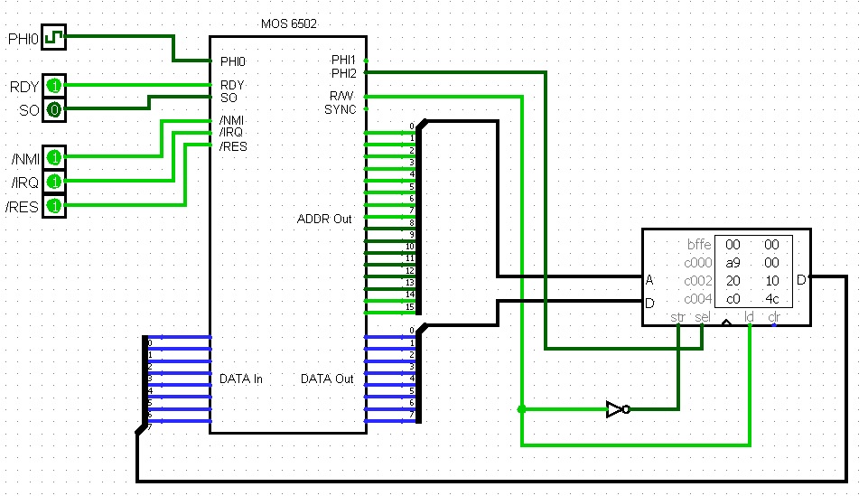The image size is (868, 496).
Task: Click RAM cell containing 4c
Action: [770, 299]
